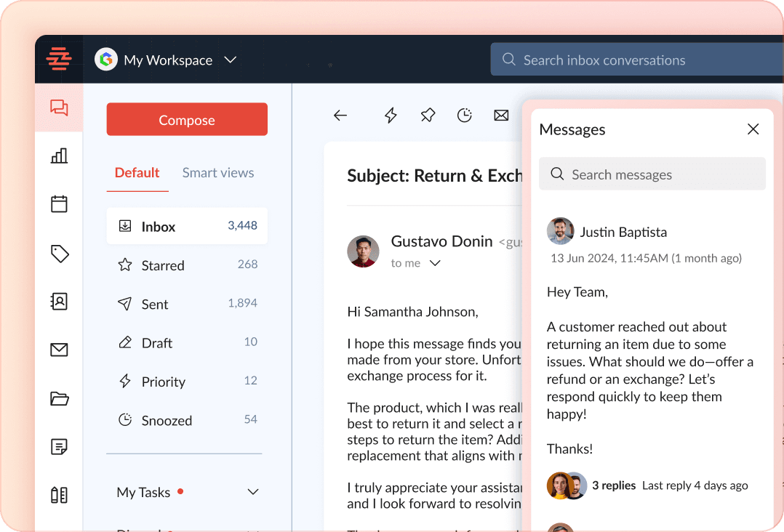Click Justin Baptista's avatar
The image size is (784, 532).
coord(560,231)
